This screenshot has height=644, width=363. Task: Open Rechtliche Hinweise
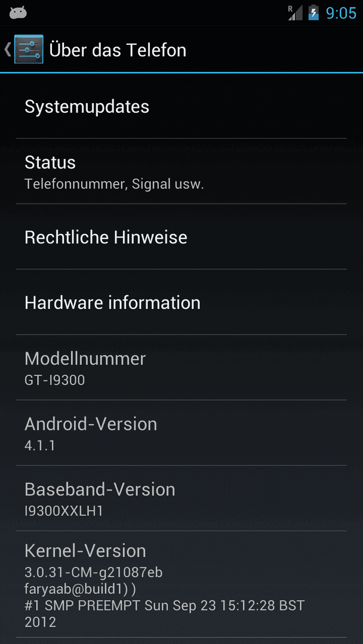pyautogui.click(x=181, y=237)
